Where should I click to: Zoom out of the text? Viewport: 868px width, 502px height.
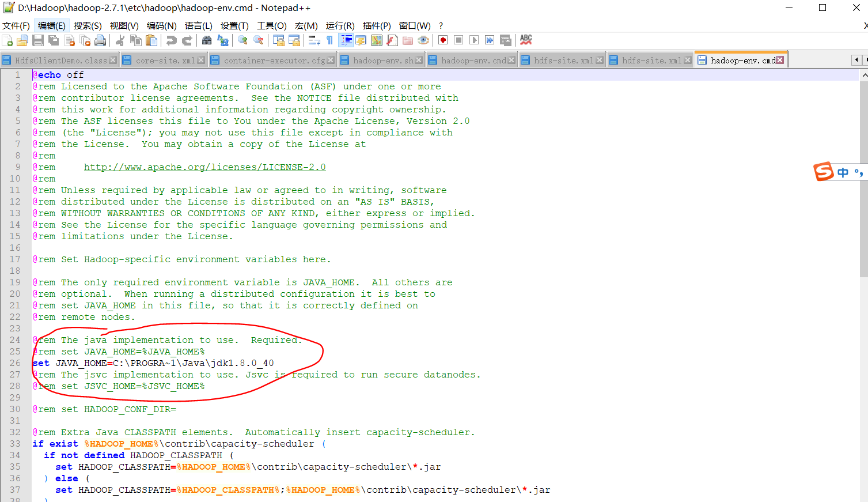(x=257, y=40)
